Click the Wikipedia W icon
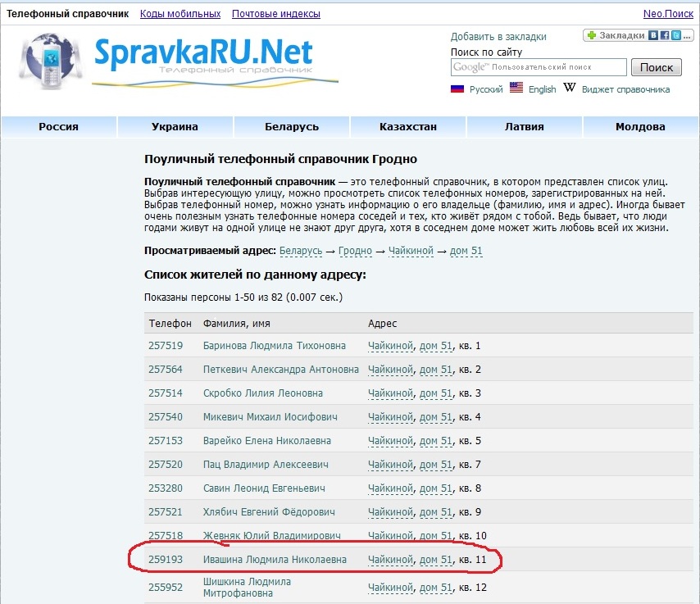Viewport: 700px width, 604px height. coord(570,89)
